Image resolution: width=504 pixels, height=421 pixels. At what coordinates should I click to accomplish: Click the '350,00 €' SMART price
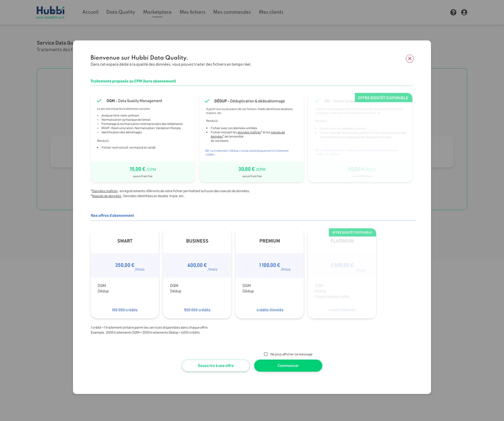125,265
